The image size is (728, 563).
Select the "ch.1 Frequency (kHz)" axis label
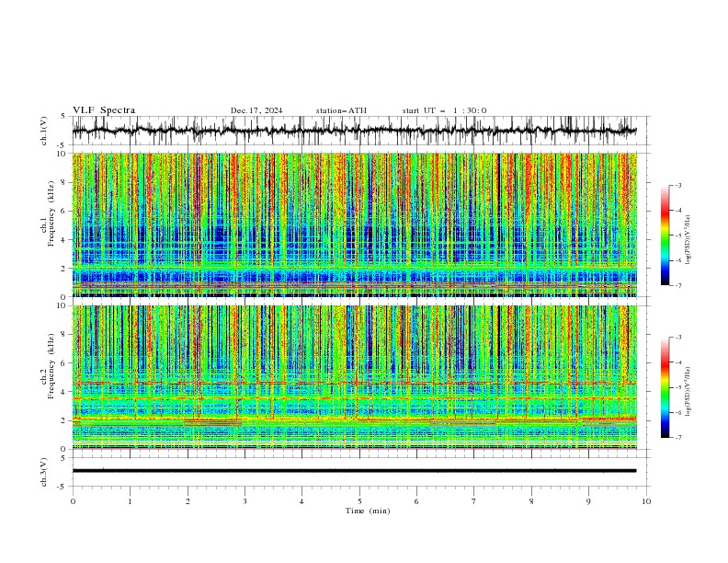point(48,213)
